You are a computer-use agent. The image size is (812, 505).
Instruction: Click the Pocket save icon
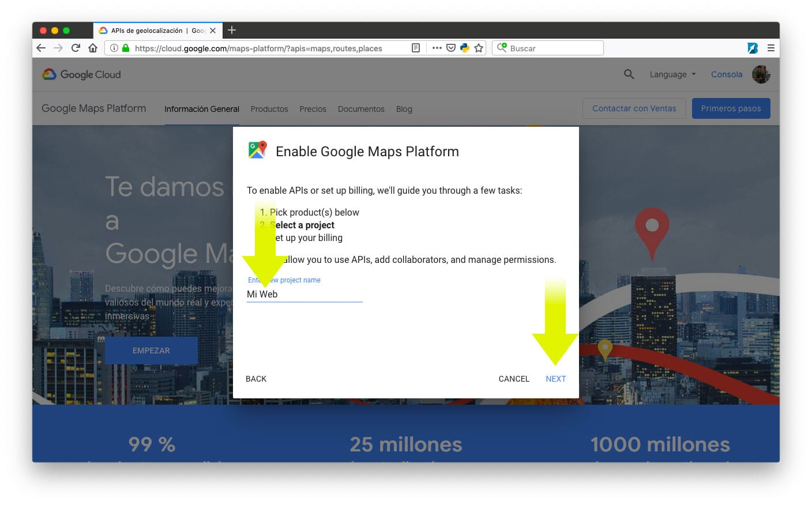point(451,48)
